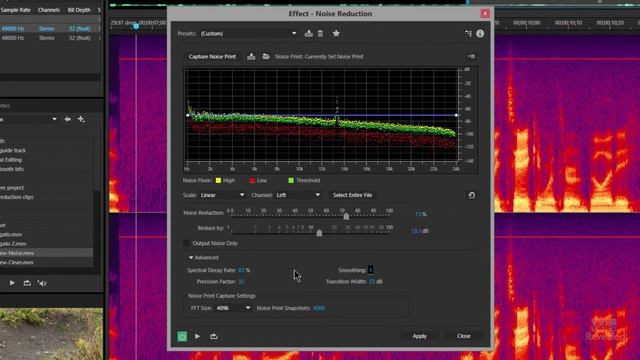Open the FFT Size dropdown

[x=233, y=308]
